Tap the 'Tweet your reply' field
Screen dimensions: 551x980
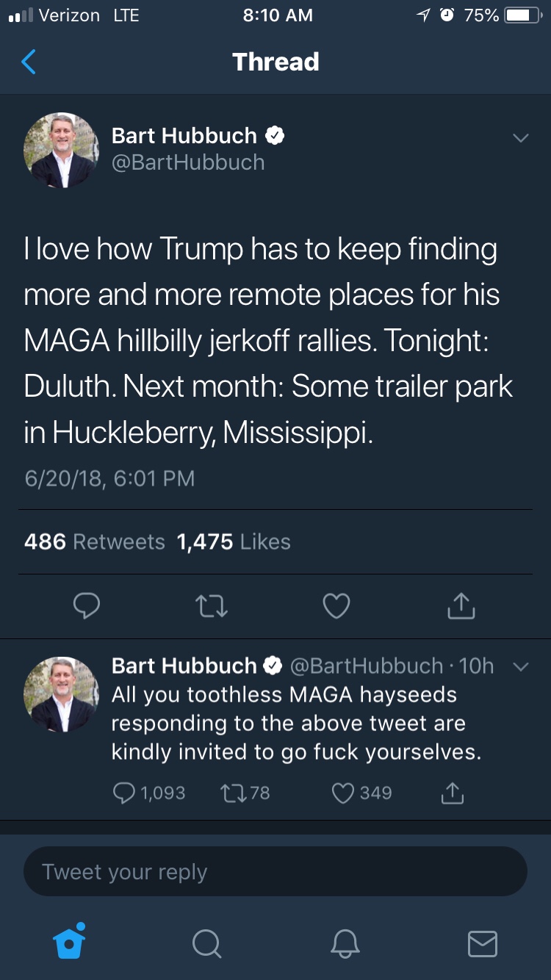(x=275, y=872)
